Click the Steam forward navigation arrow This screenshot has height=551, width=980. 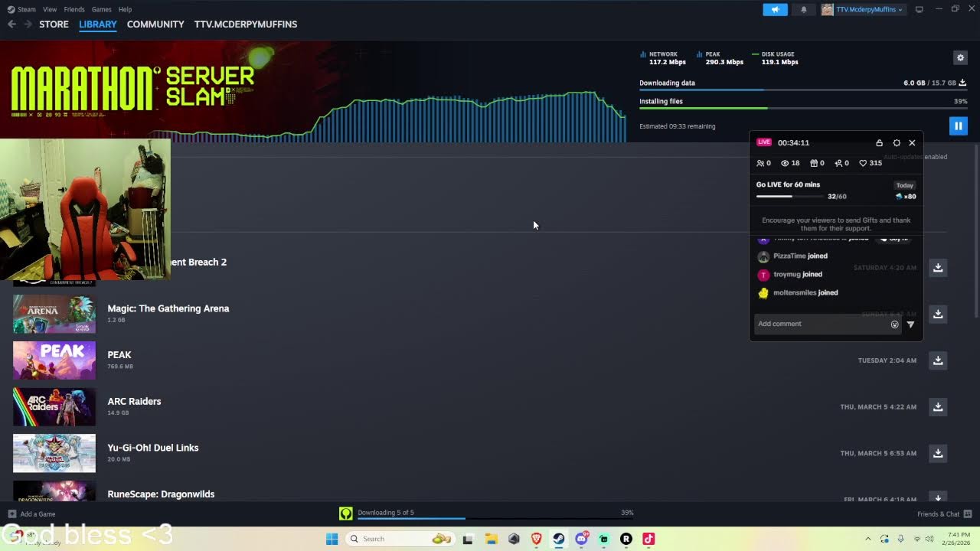(x=28, y=24)
